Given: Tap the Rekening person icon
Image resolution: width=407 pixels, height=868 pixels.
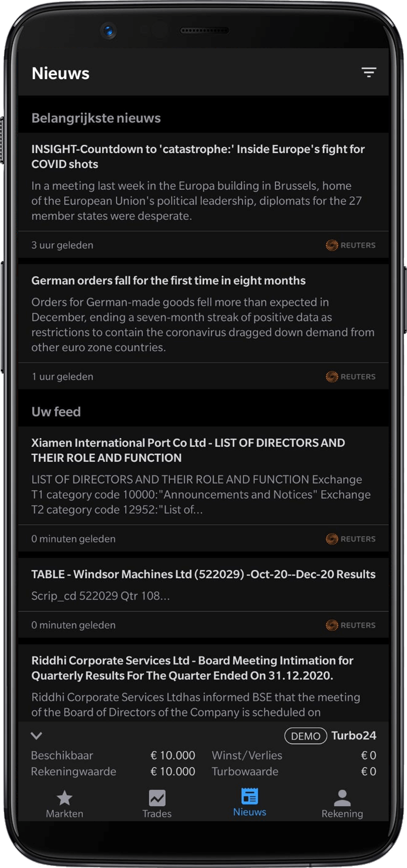Looking at the screenshot, I should click(342, 798).
